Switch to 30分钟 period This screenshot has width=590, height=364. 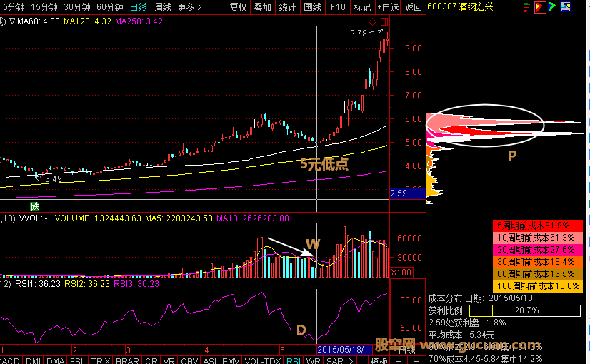(76, 7)
